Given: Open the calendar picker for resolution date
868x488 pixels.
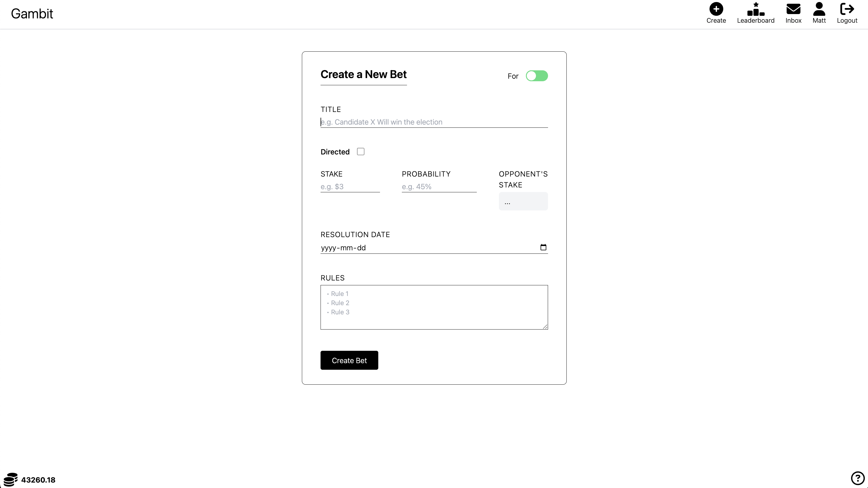Looking at the screenshot, I should point(543,247).
